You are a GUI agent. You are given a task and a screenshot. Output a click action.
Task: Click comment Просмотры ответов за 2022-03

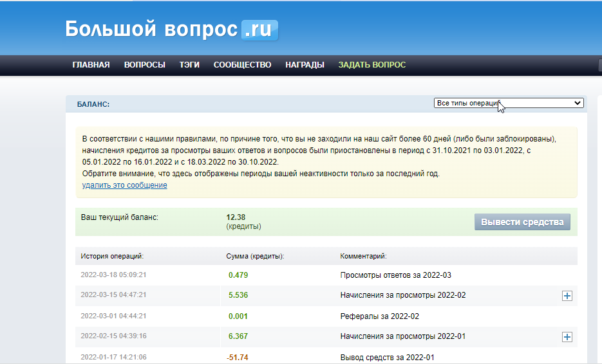395,275
